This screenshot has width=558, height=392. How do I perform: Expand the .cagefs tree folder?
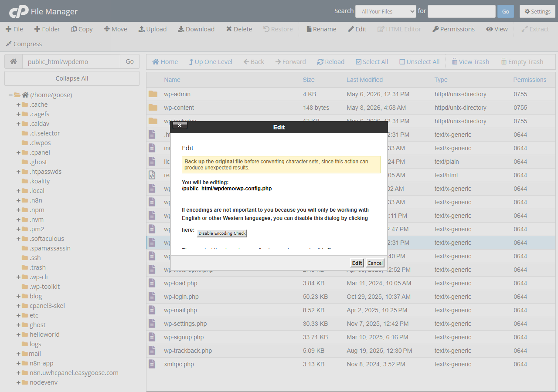18,114
